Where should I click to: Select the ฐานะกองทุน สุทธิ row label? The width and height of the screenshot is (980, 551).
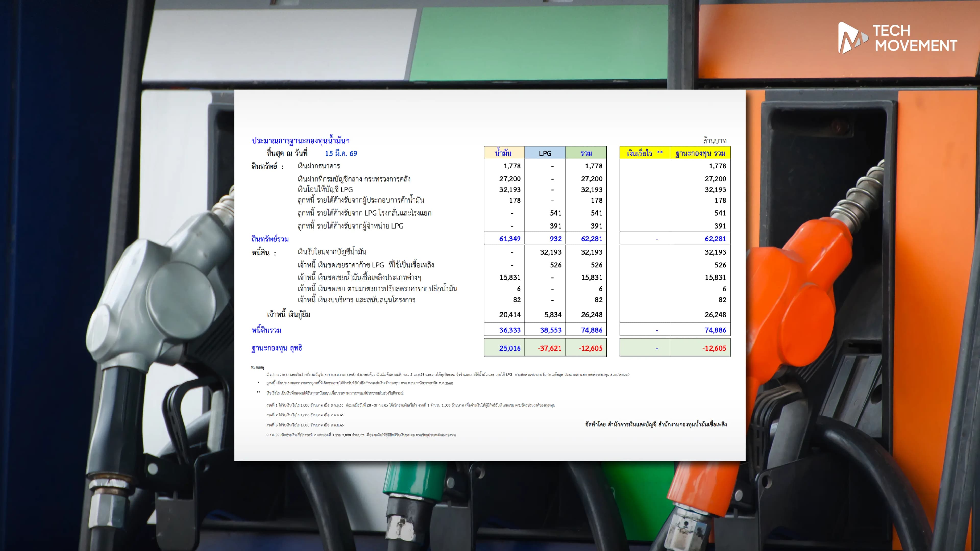[277, 348]
